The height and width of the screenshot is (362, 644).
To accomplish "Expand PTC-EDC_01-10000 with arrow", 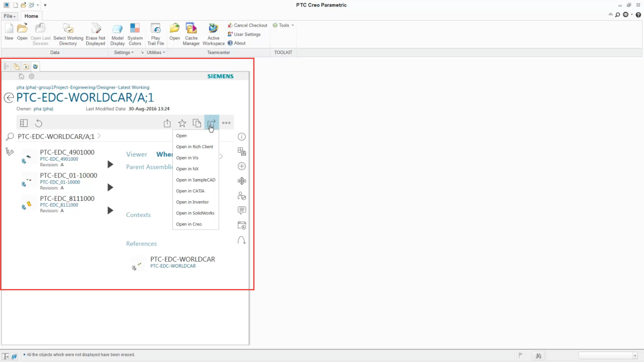I will (110, 187).
